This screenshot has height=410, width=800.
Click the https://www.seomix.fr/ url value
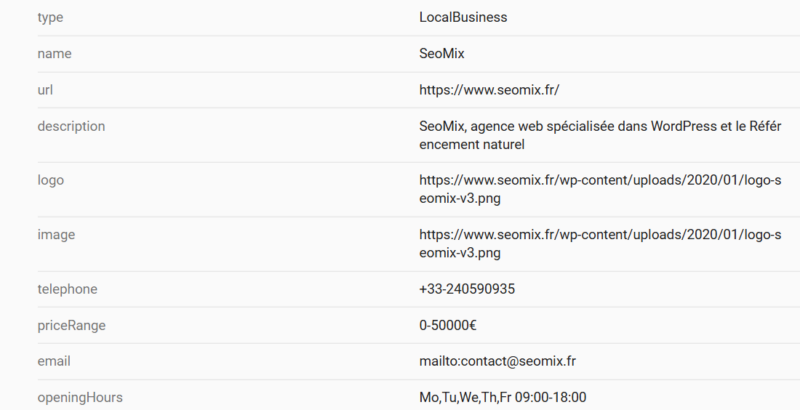pos(489,90)
